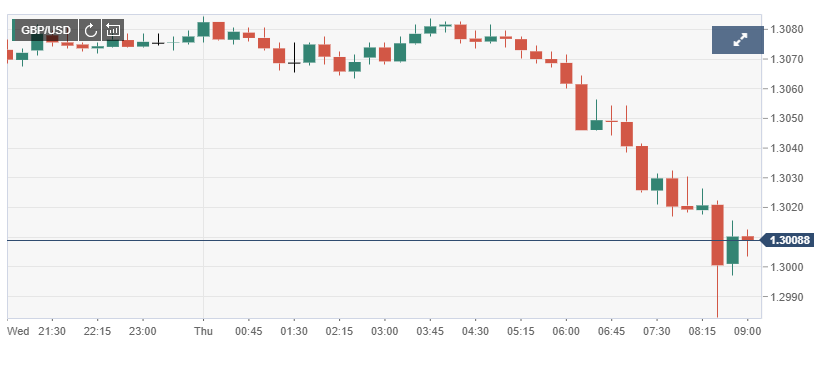Image resolution: width=818 pixels, height=369 pixels.
Task: Open the chart reset/history icon
Action: point(113,30)
